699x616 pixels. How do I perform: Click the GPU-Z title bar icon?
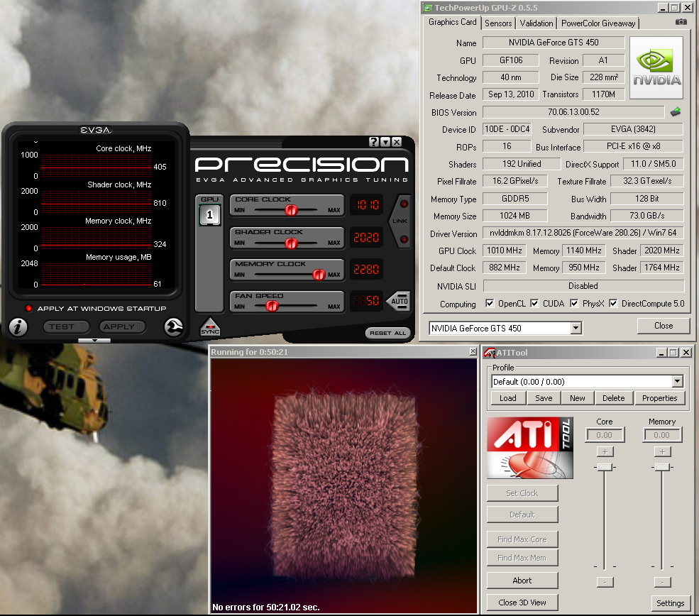click(x=428, y=8)
